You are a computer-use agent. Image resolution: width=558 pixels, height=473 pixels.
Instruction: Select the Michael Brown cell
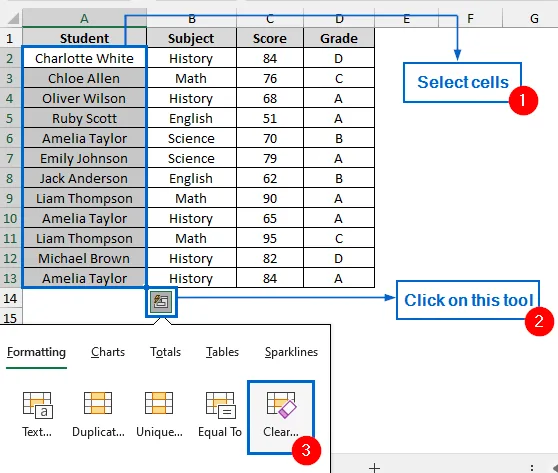84,258
